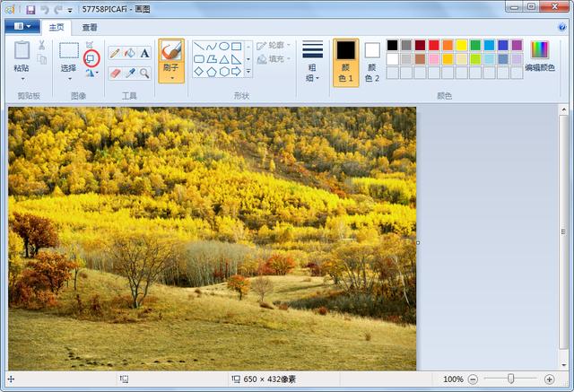Click the Save icon in title bar
The image size is (574, 392).
point(30,9)
